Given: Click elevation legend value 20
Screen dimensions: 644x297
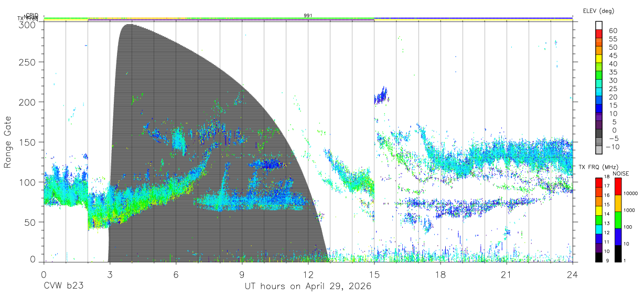Looking at the screenshot, I should coord(613,97).
